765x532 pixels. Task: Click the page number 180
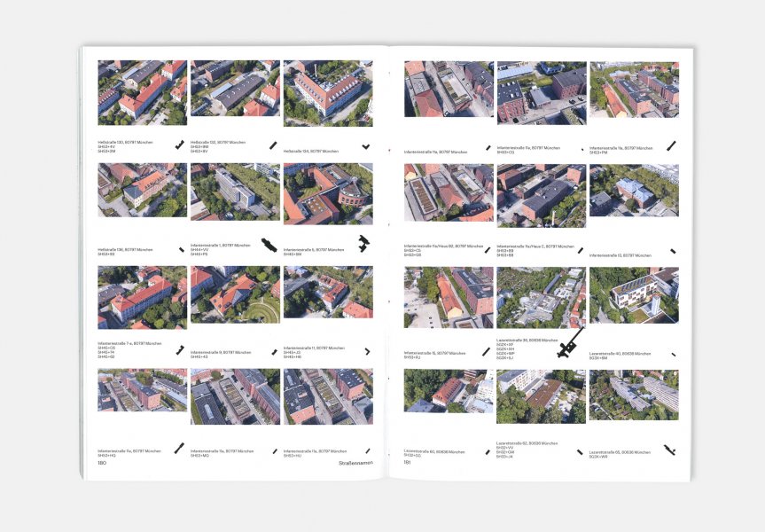103,463
